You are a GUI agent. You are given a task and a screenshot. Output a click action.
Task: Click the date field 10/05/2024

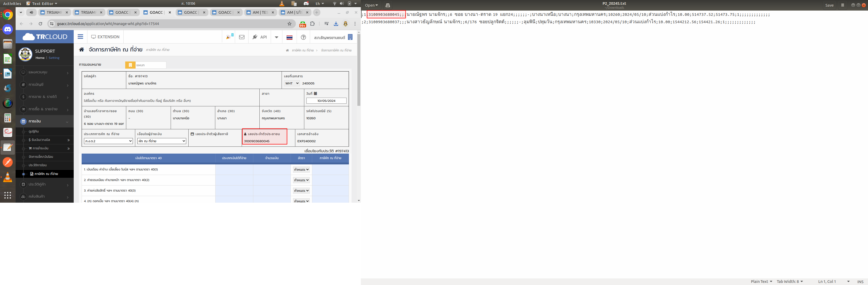tap(326, 101)
